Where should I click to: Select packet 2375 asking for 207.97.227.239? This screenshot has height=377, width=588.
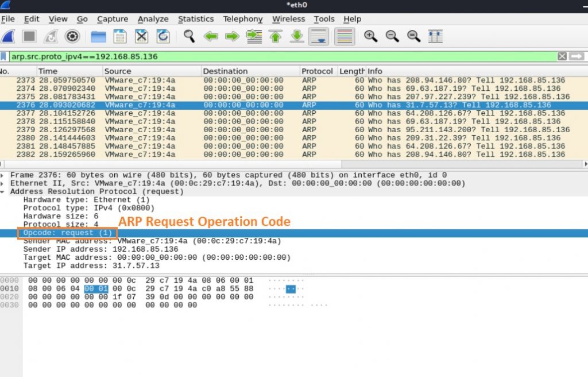click(x=294, y=97)
